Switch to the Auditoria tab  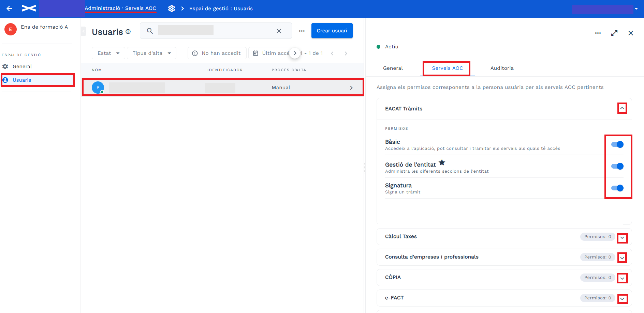(x=502, y=68)
